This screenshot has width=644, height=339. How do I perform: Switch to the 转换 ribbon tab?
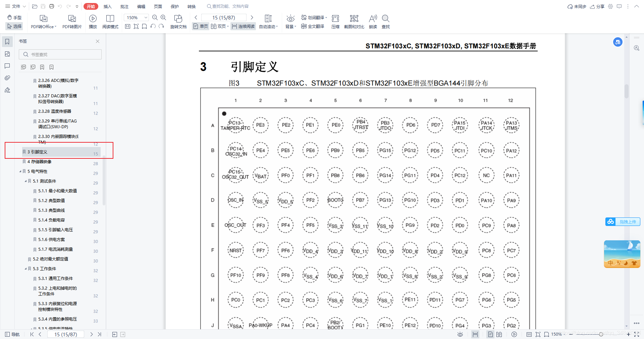tap(192, 6)
